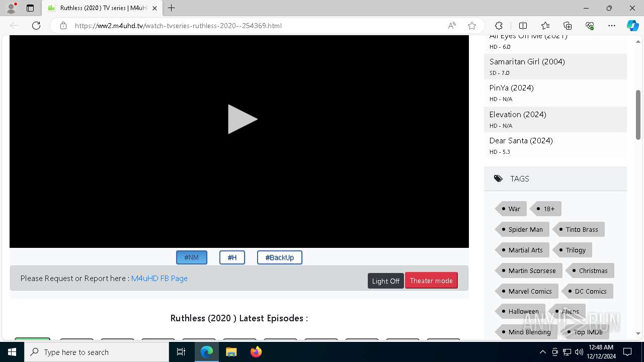
Task: Show hidden system tray icons
Action: [542, 352]
